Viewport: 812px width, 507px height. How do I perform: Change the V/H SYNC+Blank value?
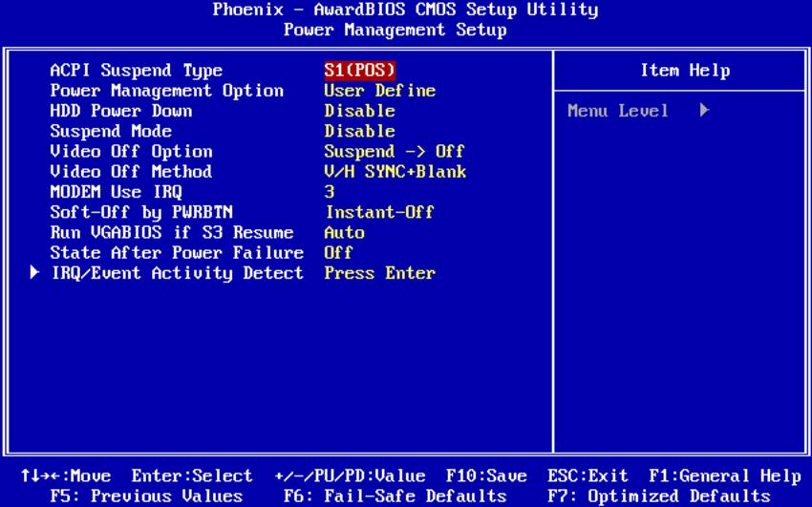point(395,172)
